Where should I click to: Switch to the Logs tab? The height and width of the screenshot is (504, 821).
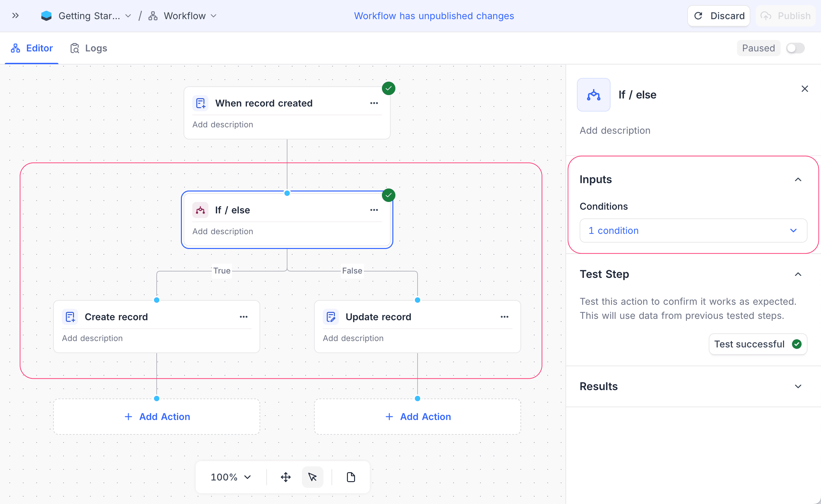point(89,48)
